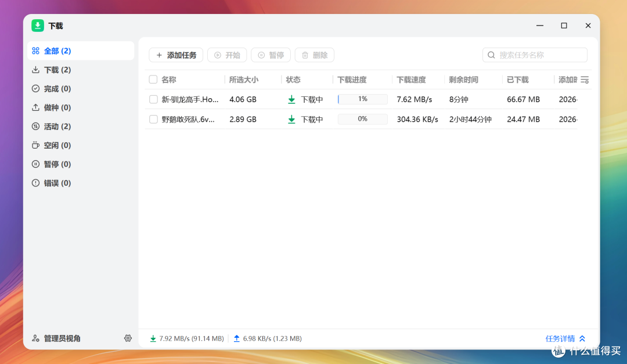This screenshot has width=627, height=364.
Task: Click the 66.67 MB downloaded cell
Action: point(524,100)
